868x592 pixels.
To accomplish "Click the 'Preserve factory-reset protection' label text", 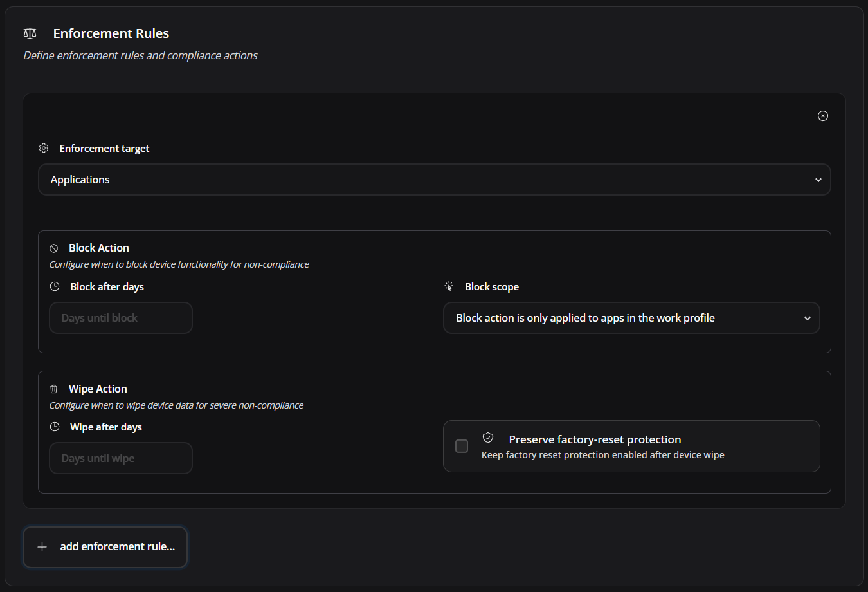I will 595,439.
